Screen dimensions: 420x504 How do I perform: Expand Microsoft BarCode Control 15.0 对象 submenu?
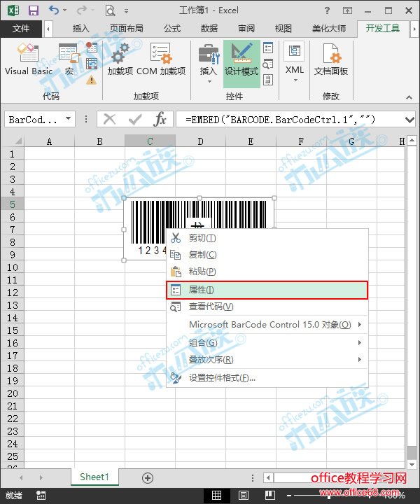tap(267, 325)
